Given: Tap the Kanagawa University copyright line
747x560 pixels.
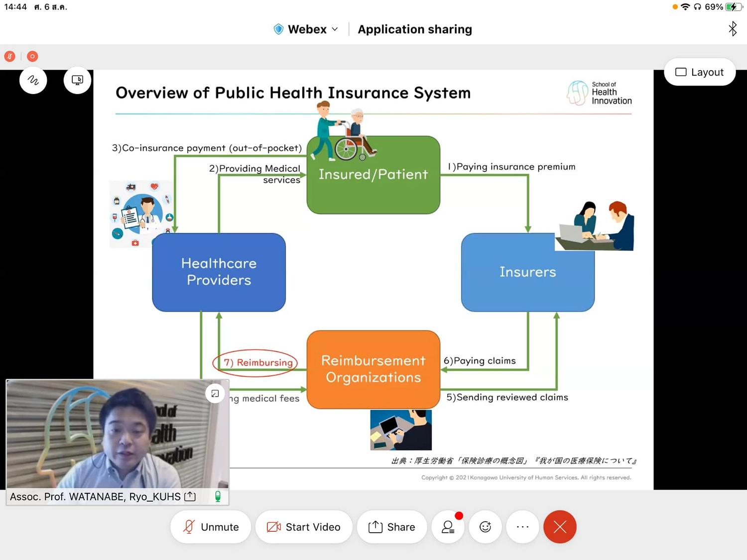Looking at the screenshot, I should 526,477.
